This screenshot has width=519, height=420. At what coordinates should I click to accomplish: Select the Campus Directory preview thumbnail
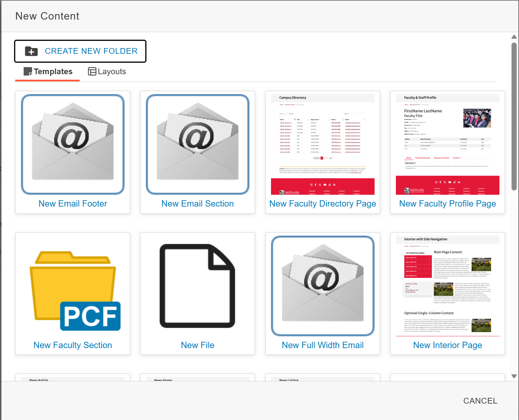click(x=323, y=144)
